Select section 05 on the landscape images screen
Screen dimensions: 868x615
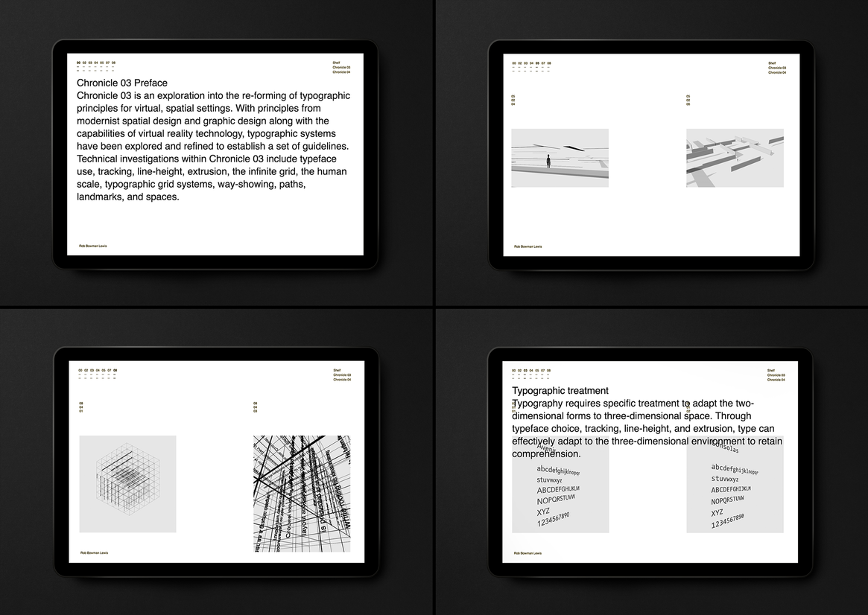[x=537, y=63]
